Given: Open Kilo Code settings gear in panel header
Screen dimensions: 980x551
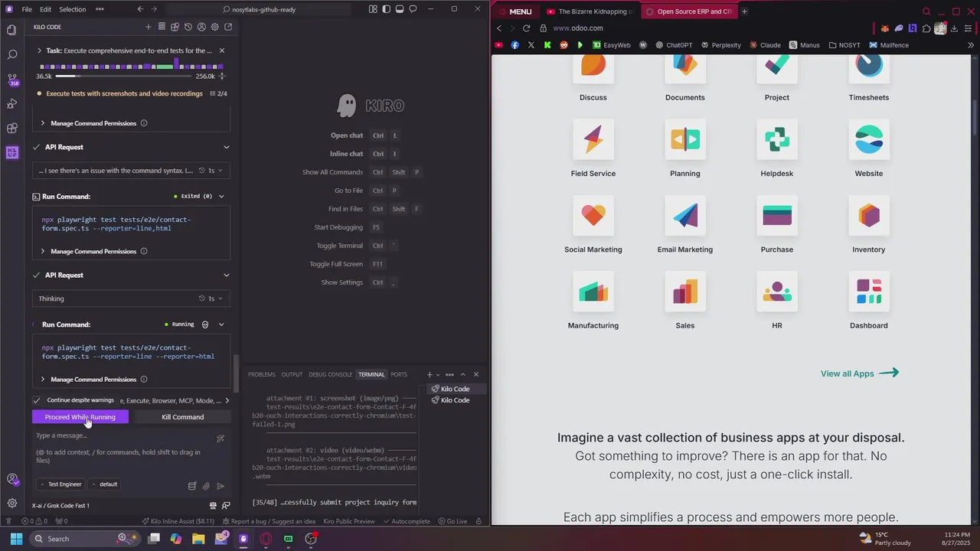Looking at the screenshot, I should tap(214, 27).
